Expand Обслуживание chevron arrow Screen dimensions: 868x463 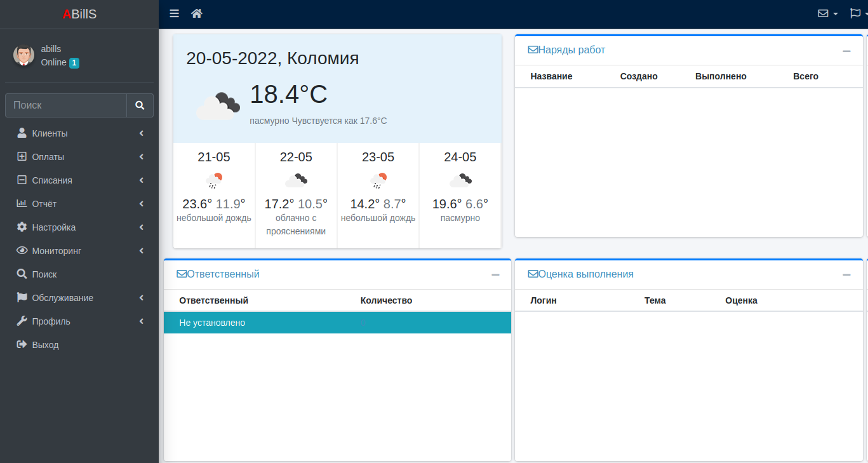coord(142,298)
